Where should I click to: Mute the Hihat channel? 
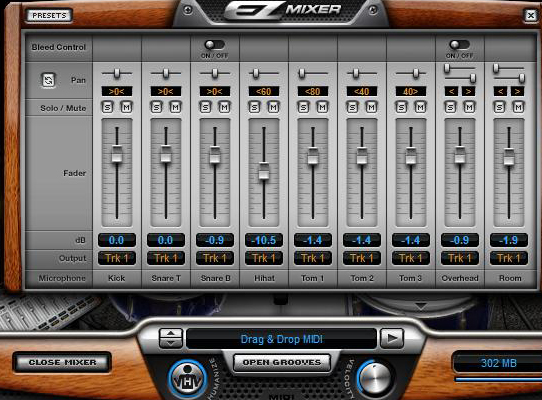[x=273, y=108]
